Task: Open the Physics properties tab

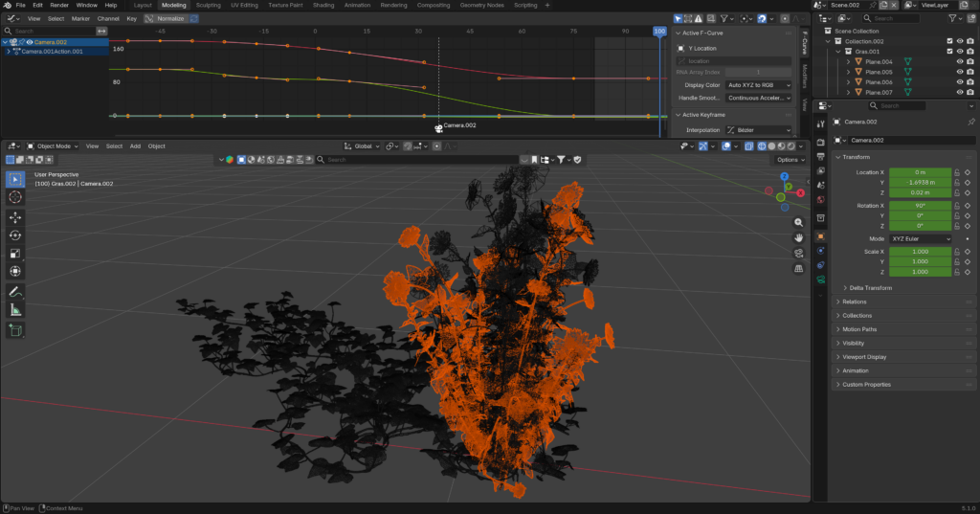Action: [820, 251]
